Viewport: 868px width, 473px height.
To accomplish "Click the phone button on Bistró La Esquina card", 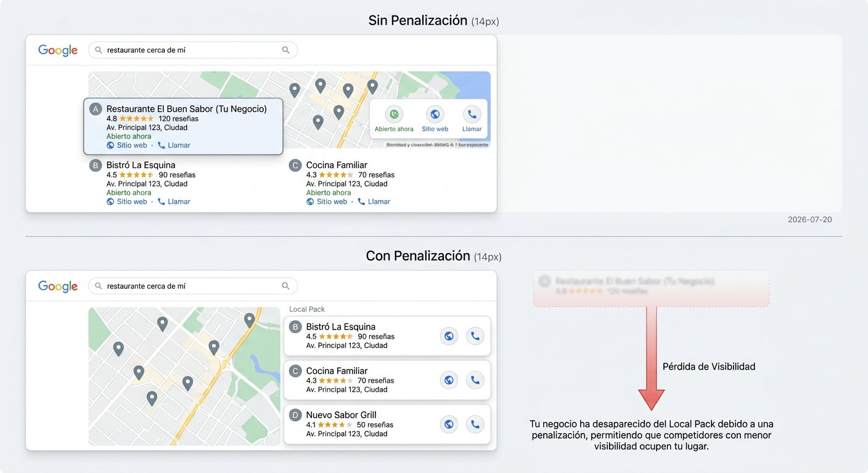I will click(475, 336).
